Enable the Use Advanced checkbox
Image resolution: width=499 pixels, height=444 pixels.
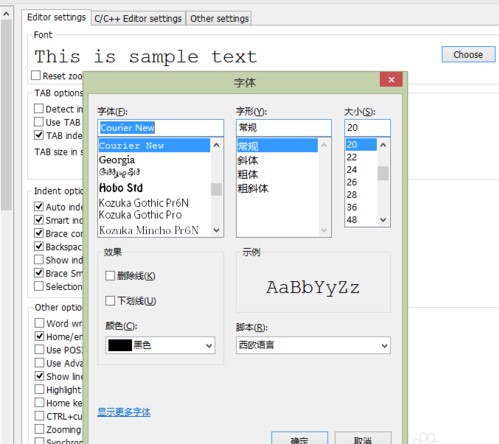point(39,363)
